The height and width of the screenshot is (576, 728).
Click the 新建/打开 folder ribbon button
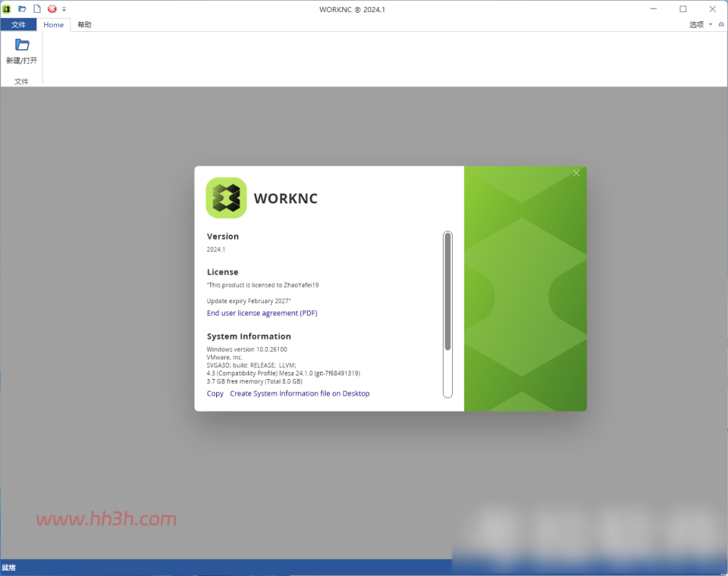point(21,52)
